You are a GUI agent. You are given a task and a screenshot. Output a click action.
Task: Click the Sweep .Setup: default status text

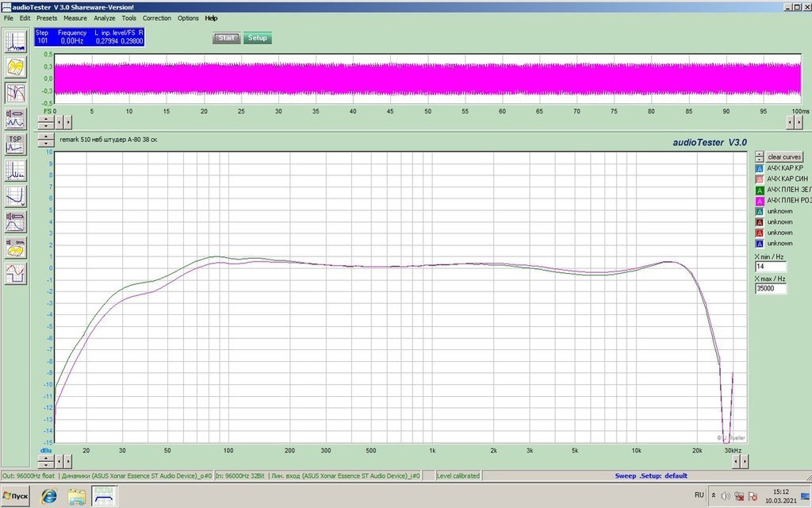pyautogui.click(x=651, y=476)
